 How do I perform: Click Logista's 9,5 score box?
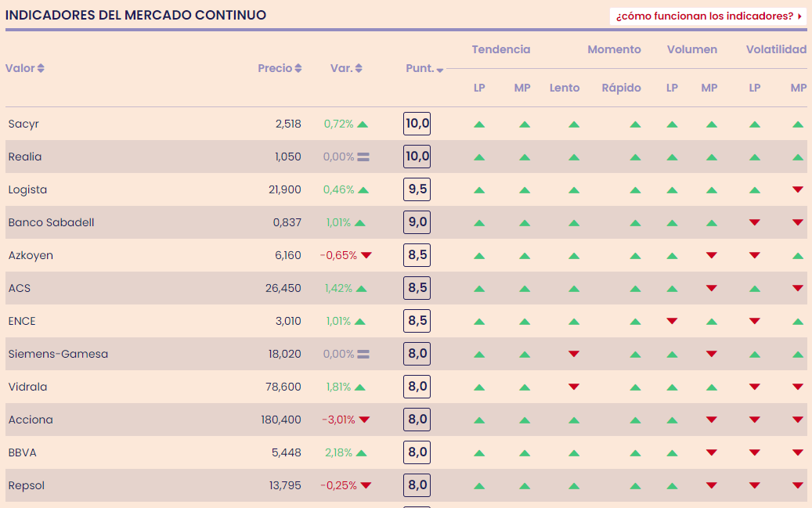coord(417,189)
